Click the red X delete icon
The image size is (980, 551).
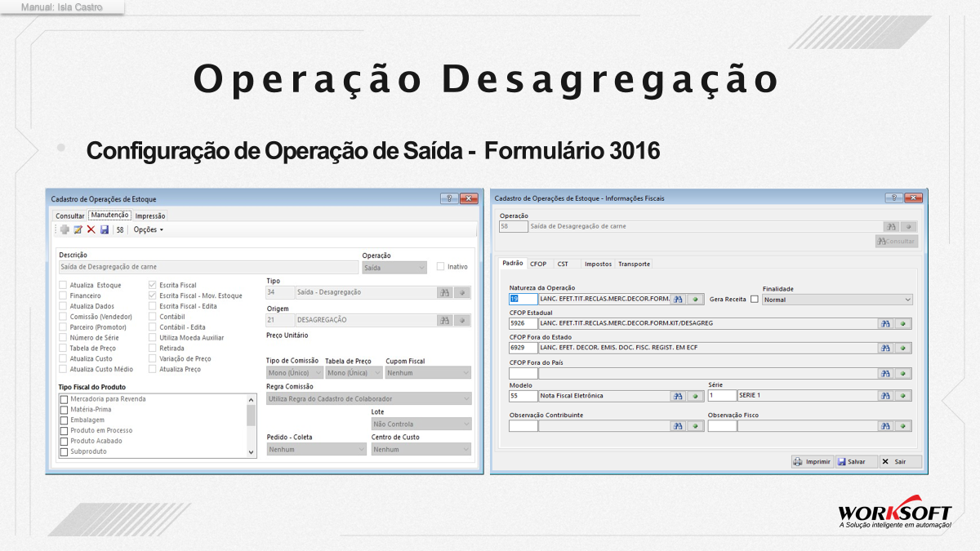click(x=91, y=230)
